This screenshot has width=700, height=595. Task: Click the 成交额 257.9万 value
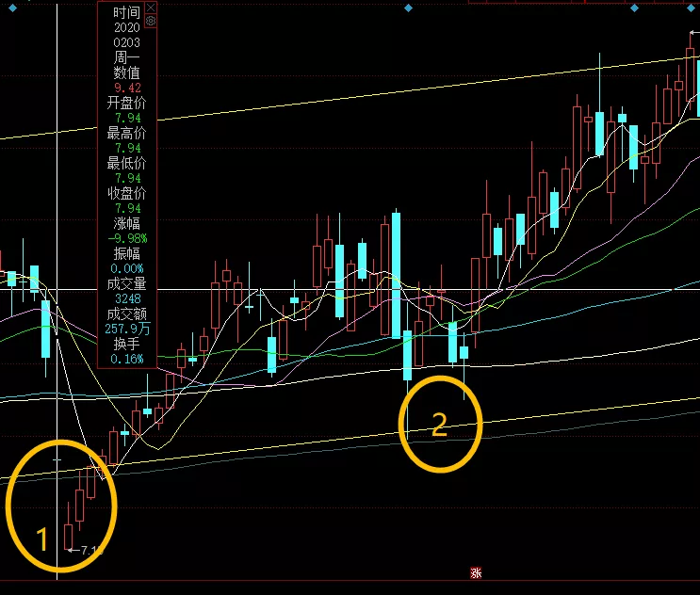126,329
